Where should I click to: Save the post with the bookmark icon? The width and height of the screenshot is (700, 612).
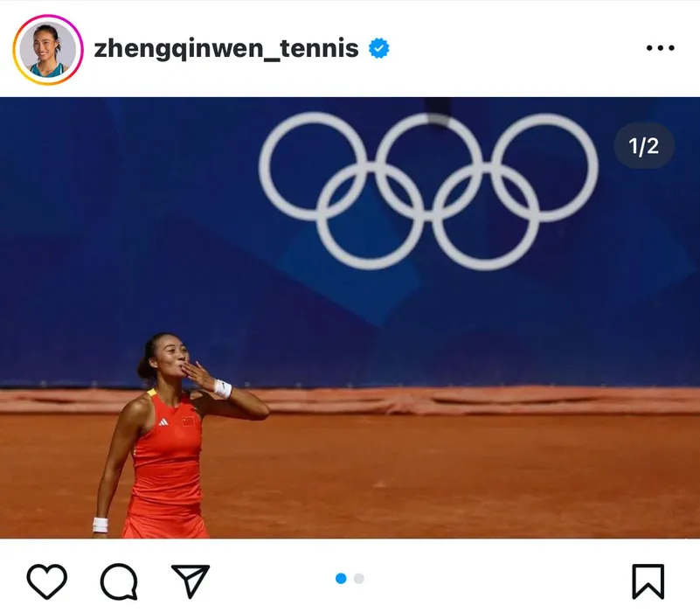648,581
